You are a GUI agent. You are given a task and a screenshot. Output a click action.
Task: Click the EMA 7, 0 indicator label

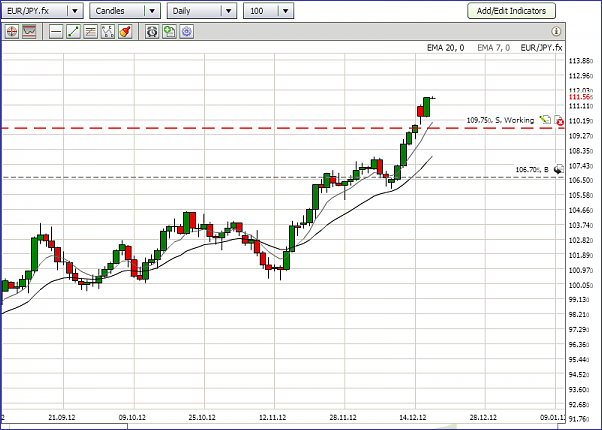point(493,48)
